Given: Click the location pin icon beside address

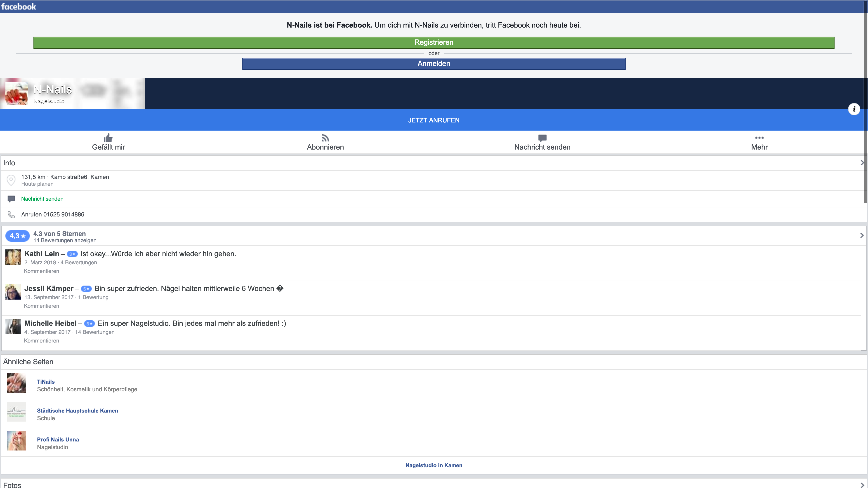Looking at the screenshot, I should [11, 180].
